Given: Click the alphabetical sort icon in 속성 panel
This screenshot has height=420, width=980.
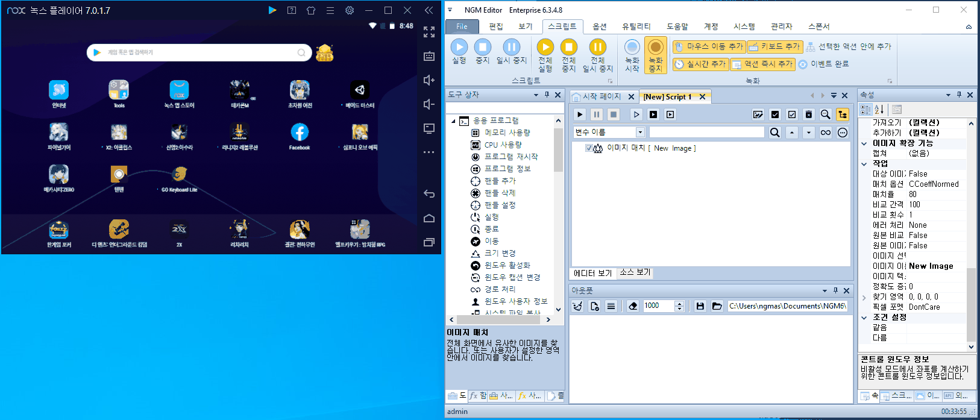Looking at the screenshot, I should click(879, 110).
